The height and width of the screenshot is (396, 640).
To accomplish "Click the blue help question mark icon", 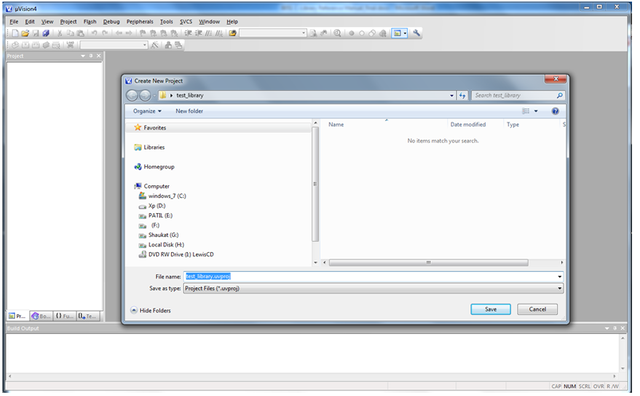I will 555,111.
